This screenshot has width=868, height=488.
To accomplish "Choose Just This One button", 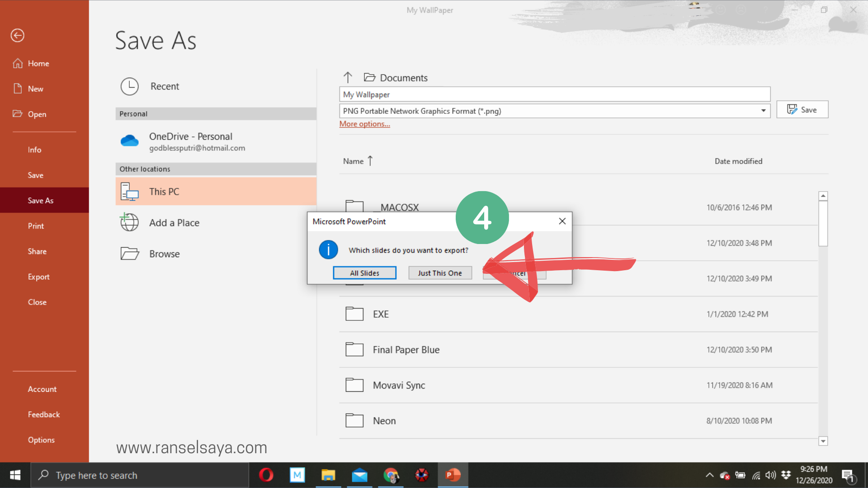I will [x=440, y=273].
